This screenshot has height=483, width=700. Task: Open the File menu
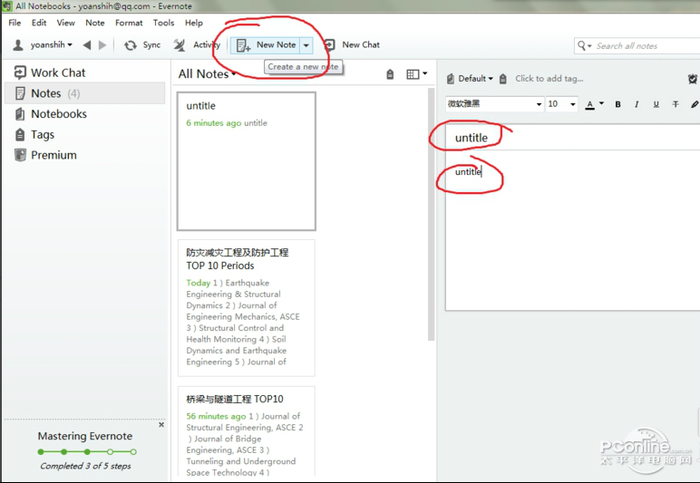(x=15, y=23)
